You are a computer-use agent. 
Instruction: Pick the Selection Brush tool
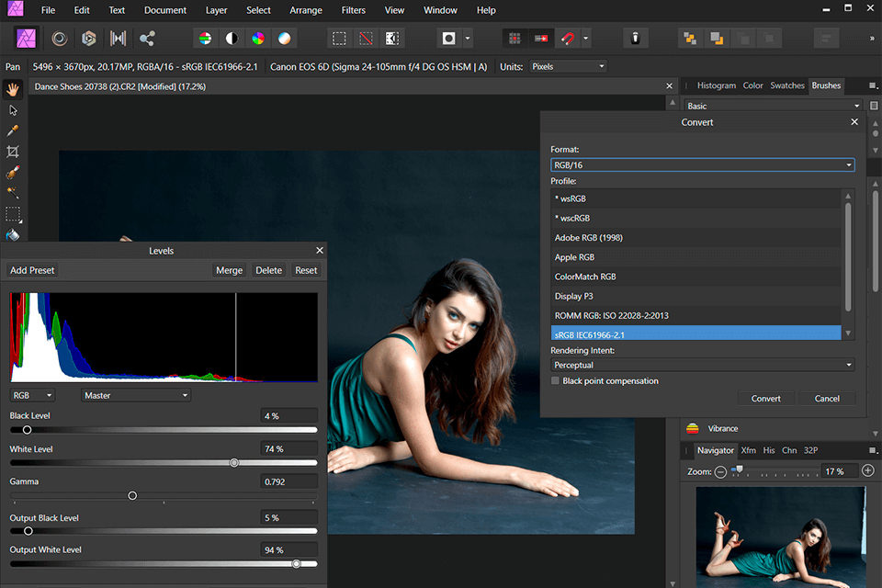(13, 173)
